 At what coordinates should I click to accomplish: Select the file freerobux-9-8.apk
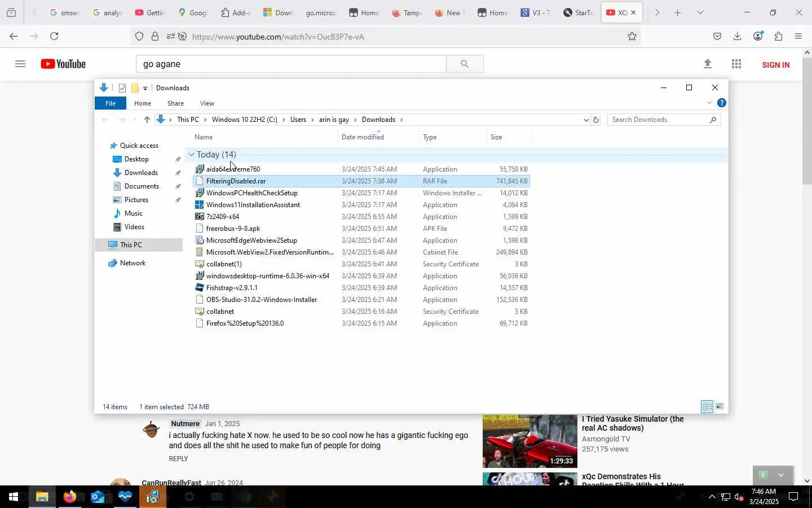tap(361, 229)
